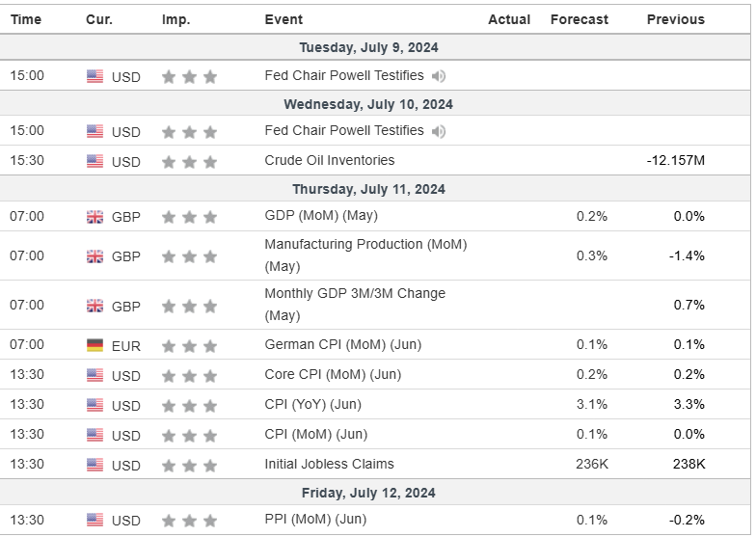Click US flag in PPI (MoM) row
Image resolution: width=756 pixels, height=537 pixels.
94,521
